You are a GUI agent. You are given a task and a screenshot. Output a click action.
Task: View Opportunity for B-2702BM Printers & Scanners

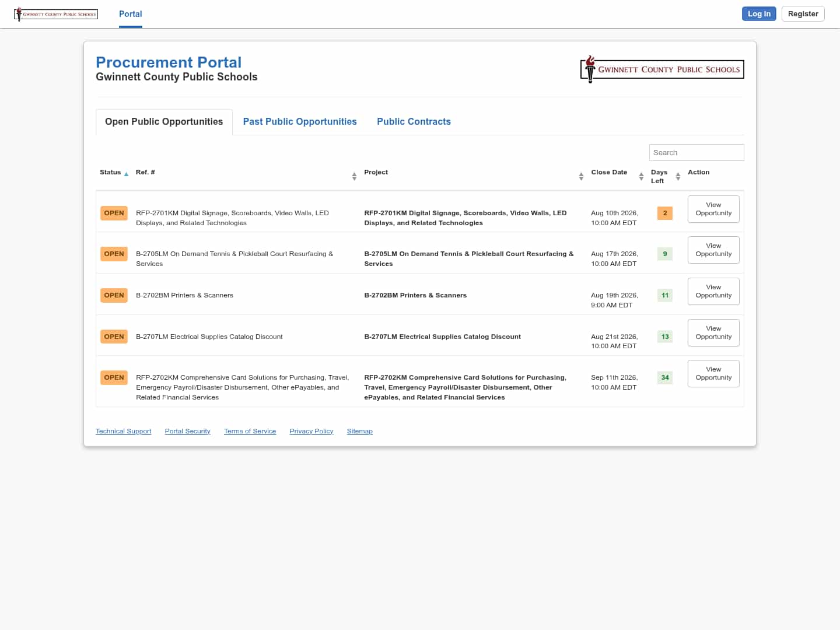click(713, 291)
